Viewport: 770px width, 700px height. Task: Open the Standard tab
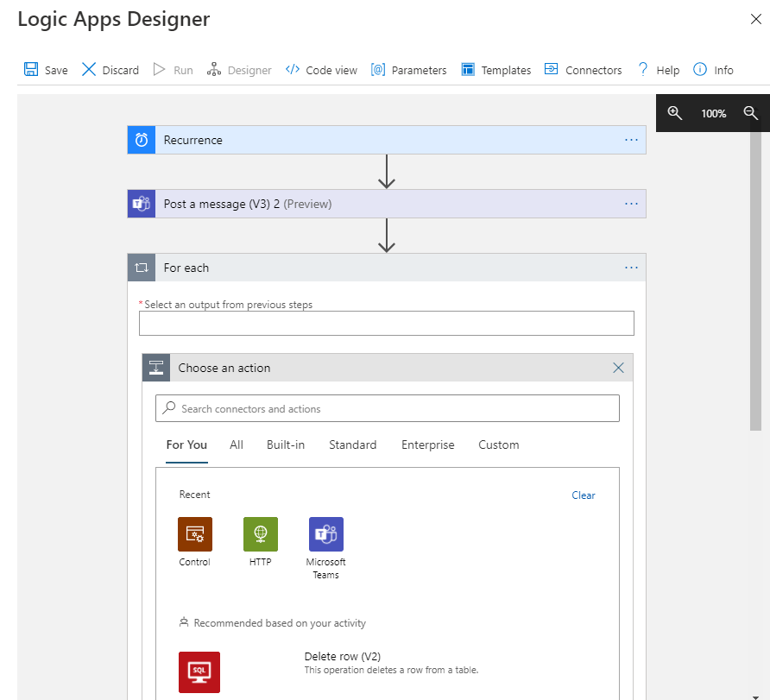point(352,445)
